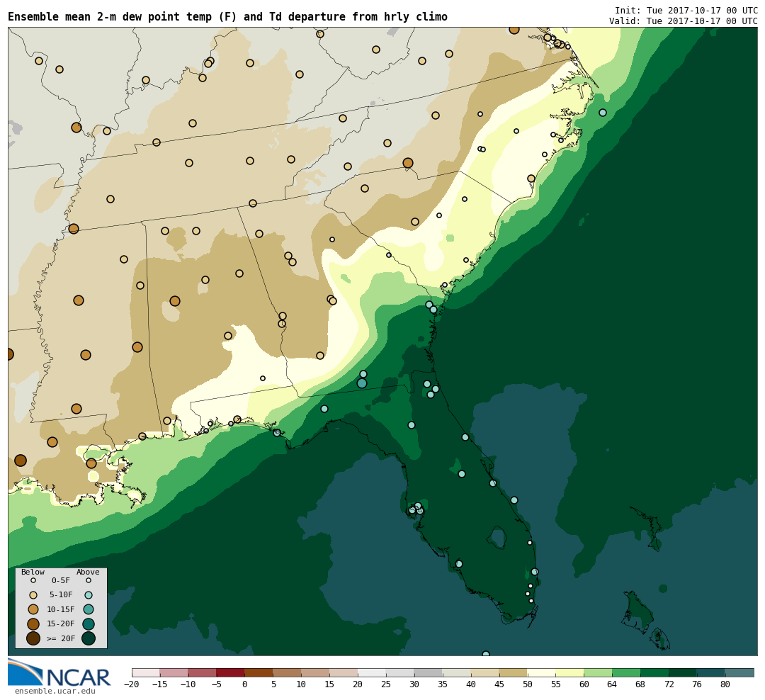Click the Valid: Tue 2017-10-17 00 UTC text
The height and width of the screenshot is (700, 765).
point(683,21)
